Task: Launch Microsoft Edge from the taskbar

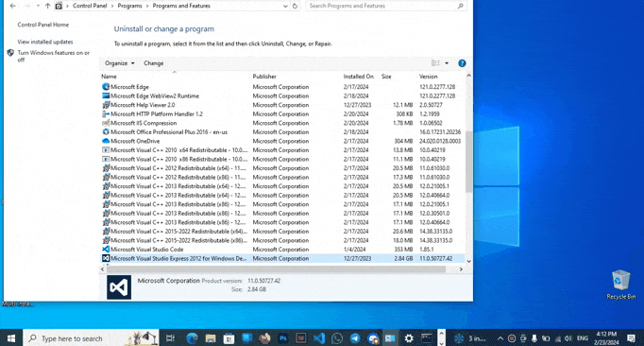Action: [192, 338]
